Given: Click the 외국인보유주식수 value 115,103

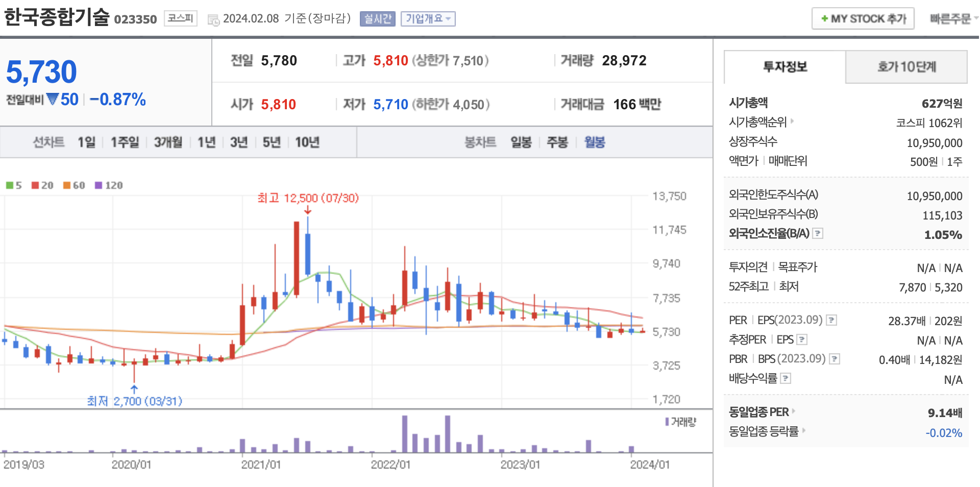Looking at the screenshot, I should point(942,215).
